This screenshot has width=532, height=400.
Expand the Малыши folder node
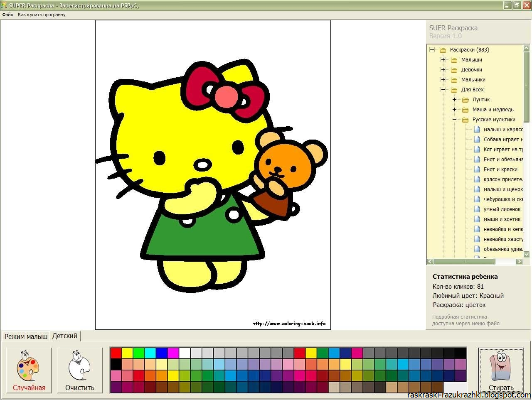point(443,60)
